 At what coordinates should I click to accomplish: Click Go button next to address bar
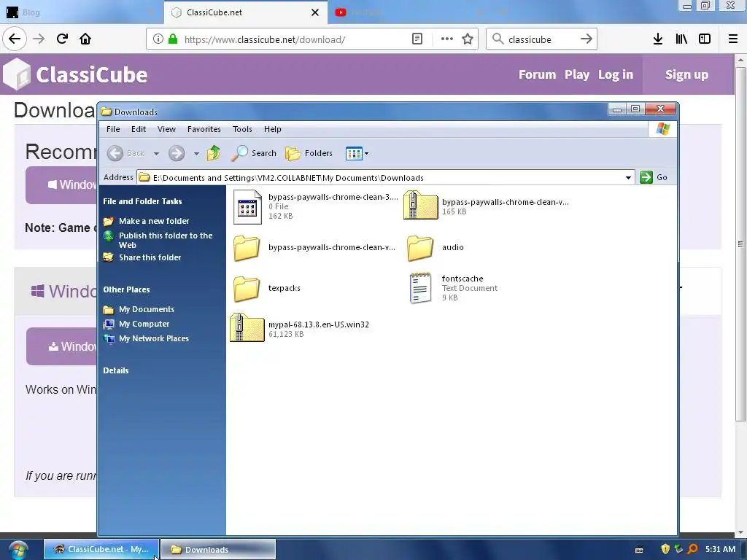pyautogui.click(x=654, y=177)
